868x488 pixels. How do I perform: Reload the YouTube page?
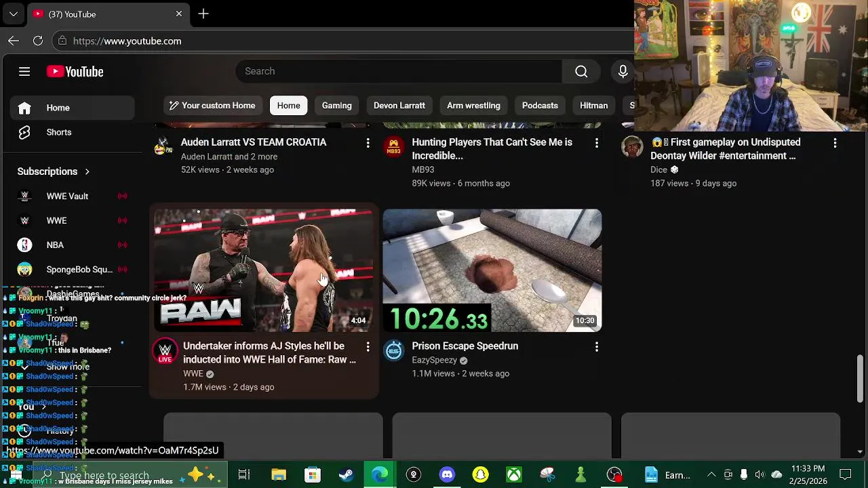(38, 41)
